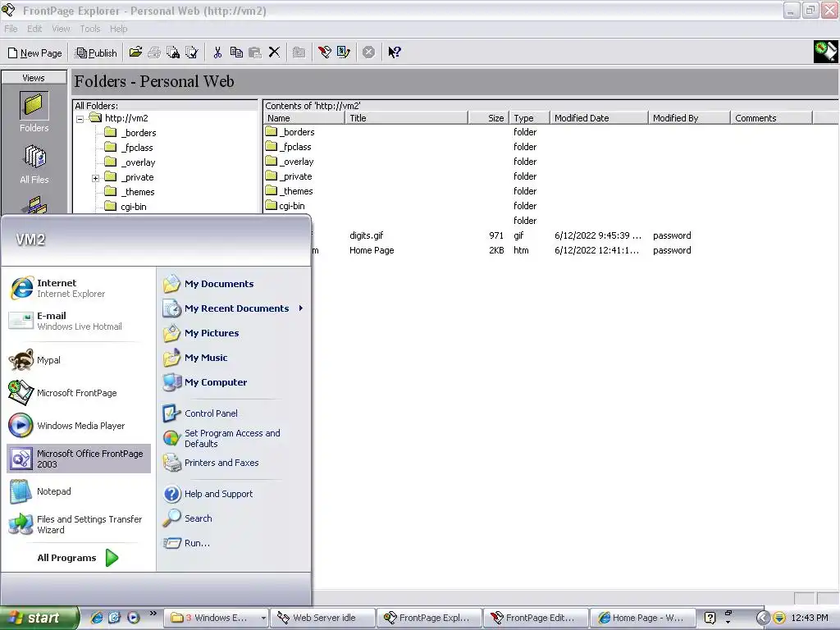This screenshot has height=630, width=840.
Task: Open the View menu
Action: click(x=61, y=29)
